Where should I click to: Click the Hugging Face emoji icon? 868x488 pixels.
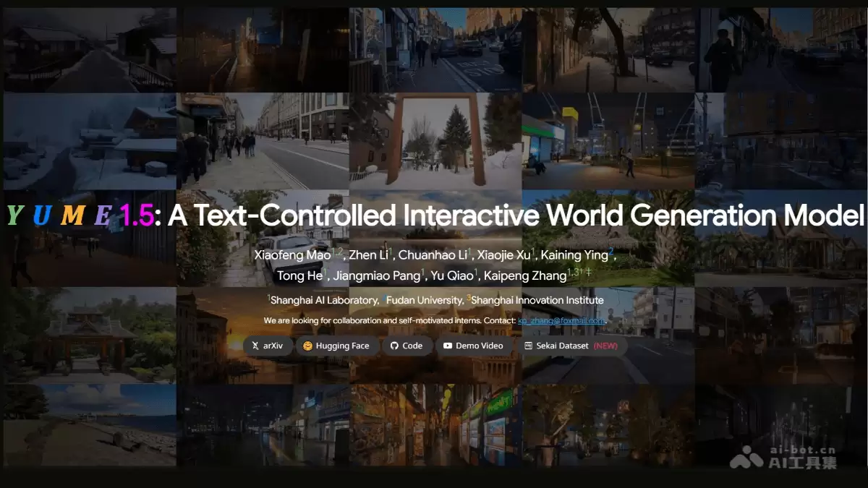[308, 346]
